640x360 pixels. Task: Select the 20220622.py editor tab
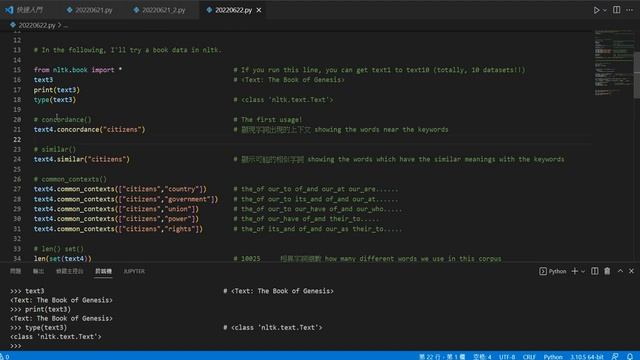(x=233, y=10)
